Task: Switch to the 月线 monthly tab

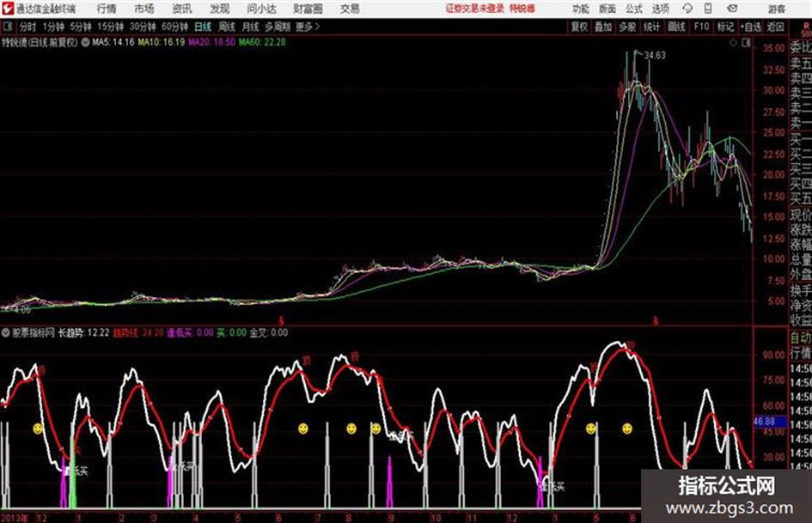Action: 250,27
